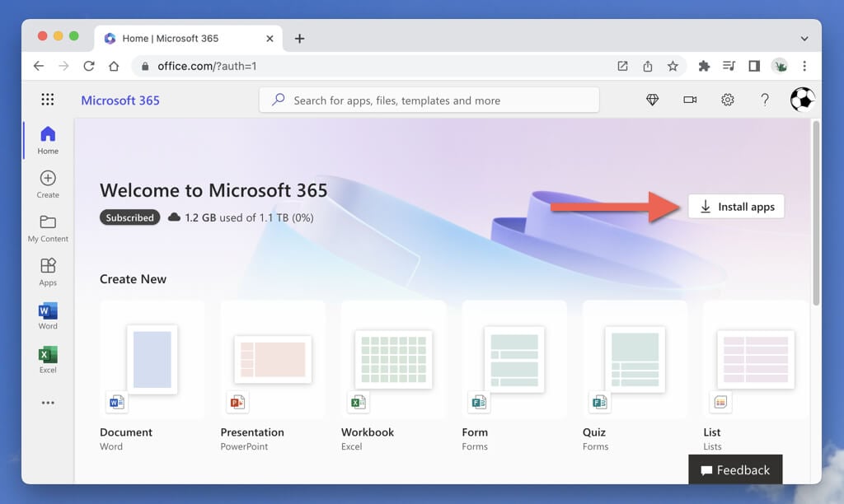The width and height of the screenshot is (844, 504).
Task: Click the page vertical scrollbar
Action: click(816, 213)
